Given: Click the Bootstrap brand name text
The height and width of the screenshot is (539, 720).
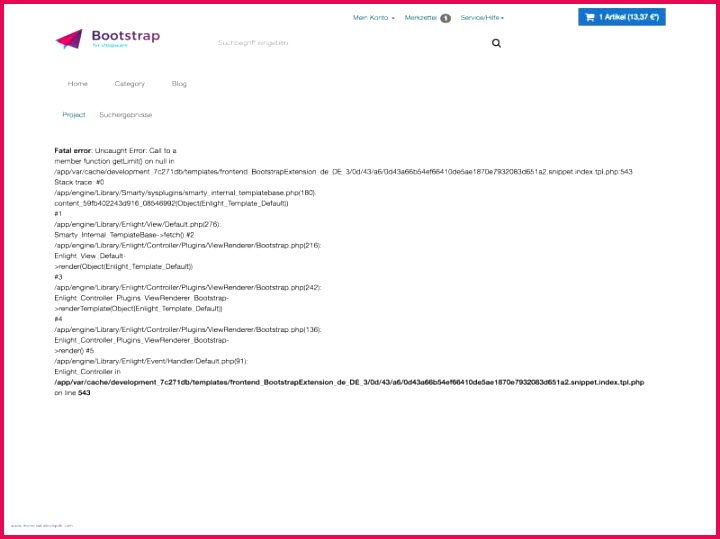Looking at the screenshot, I should pyautogui.click(x=125, y=36).
